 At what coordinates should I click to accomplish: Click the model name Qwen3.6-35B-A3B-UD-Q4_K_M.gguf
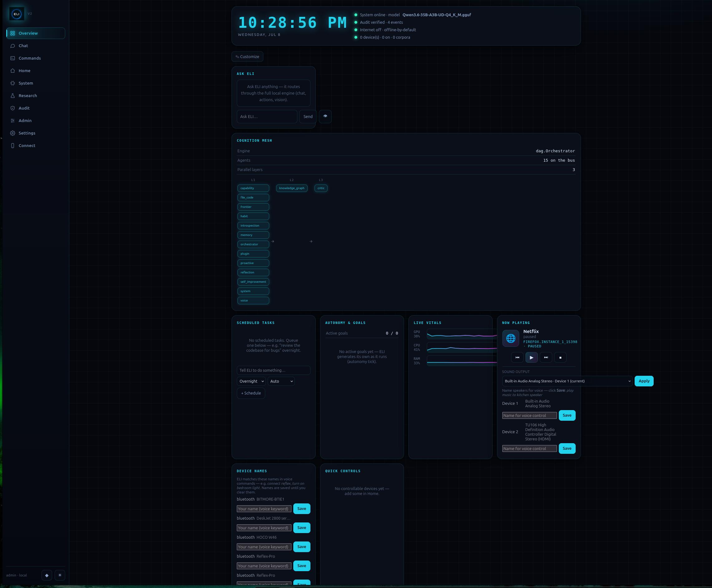[x=437, y=15]
